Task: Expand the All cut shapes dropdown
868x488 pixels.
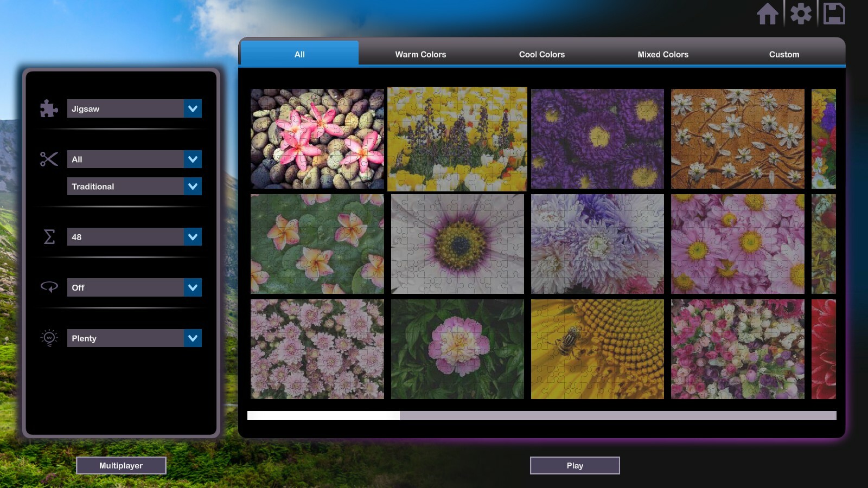Action: coord(134,159)
